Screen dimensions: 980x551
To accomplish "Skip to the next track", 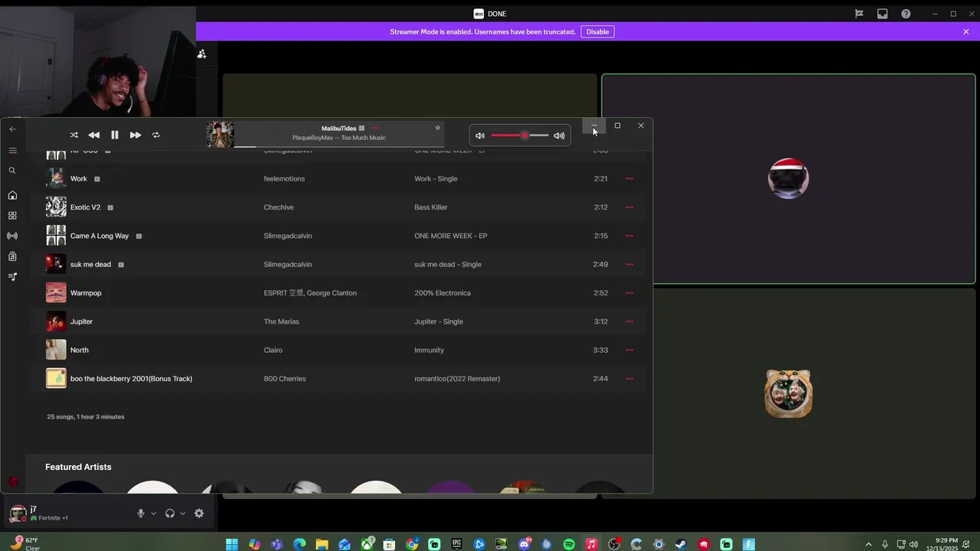I will pos(135,135).
